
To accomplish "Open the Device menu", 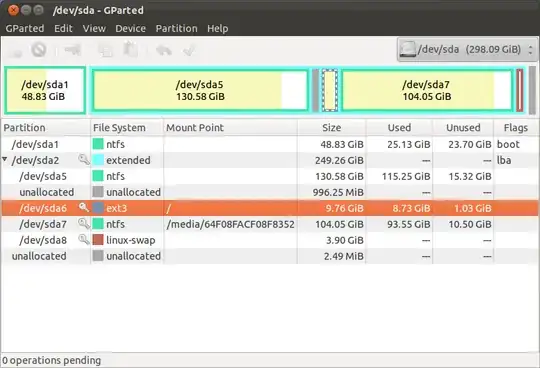I will coord(131,28).
